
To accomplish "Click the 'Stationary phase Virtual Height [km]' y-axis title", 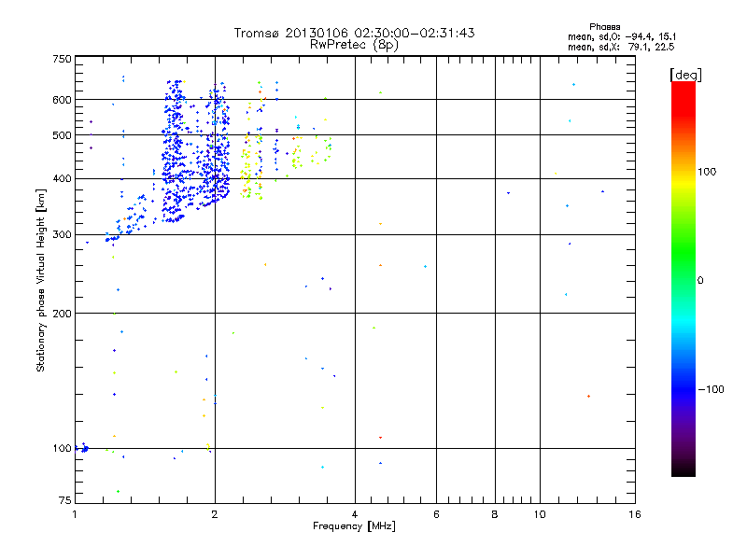I will (41, 280).
